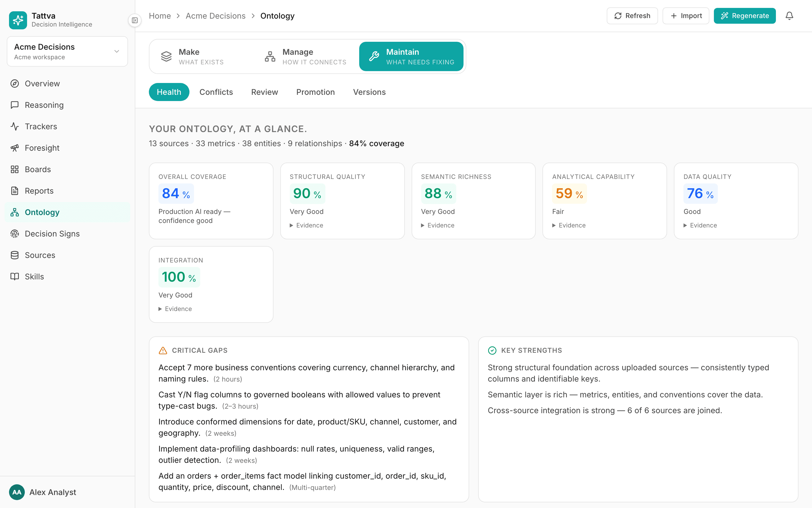This screenshot has height=508, width=812.
Task: Open the Versions tab
Action: [369, 92]
